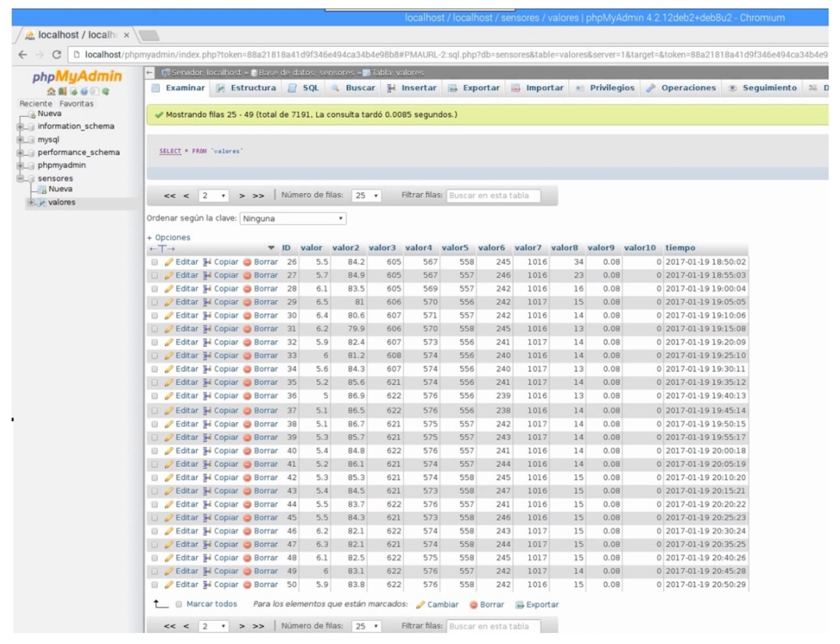The image size is (840, 644).
Task: Click the logout icon beside home
Action: click(62, 91)
